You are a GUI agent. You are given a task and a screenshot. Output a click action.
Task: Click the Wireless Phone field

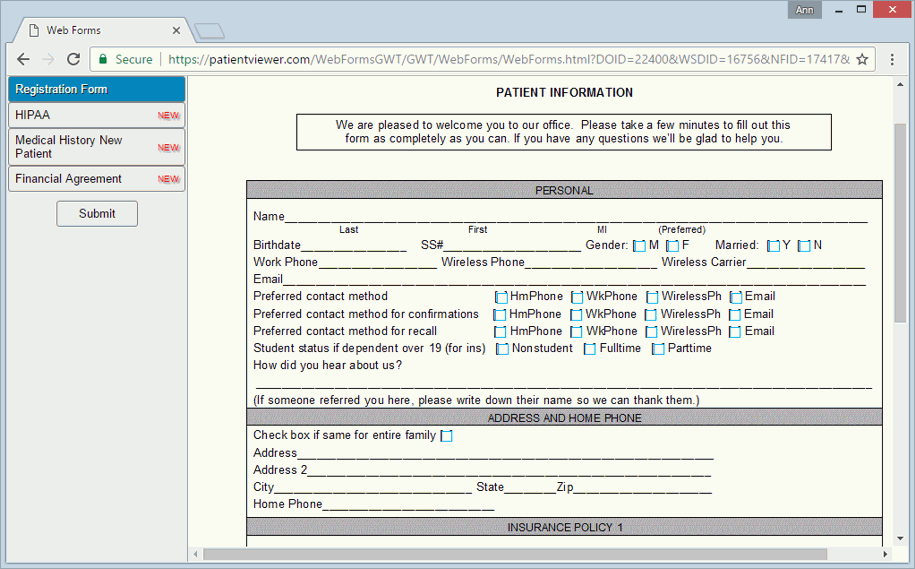pyautogui.click(x=591, y=262)
